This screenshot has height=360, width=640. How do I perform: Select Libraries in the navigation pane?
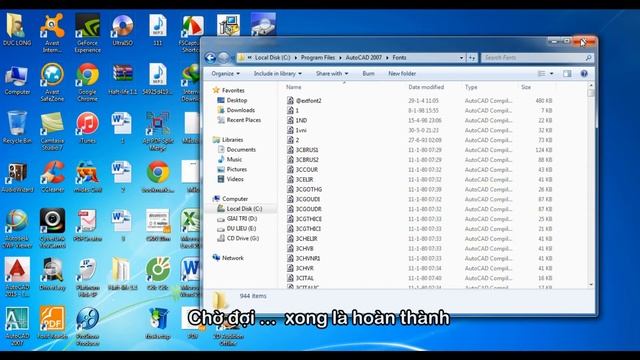pyautogui.click(x=228, y=140)
